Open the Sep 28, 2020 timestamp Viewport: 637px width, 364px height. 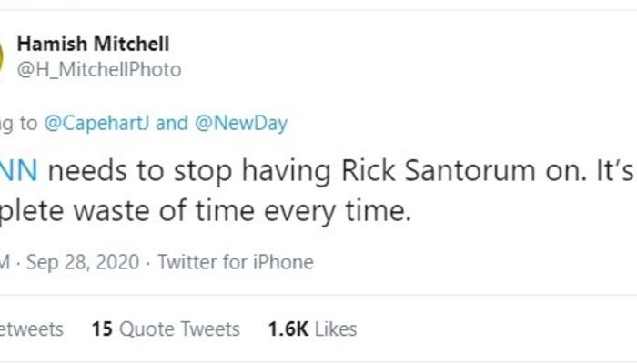(82, 263)
